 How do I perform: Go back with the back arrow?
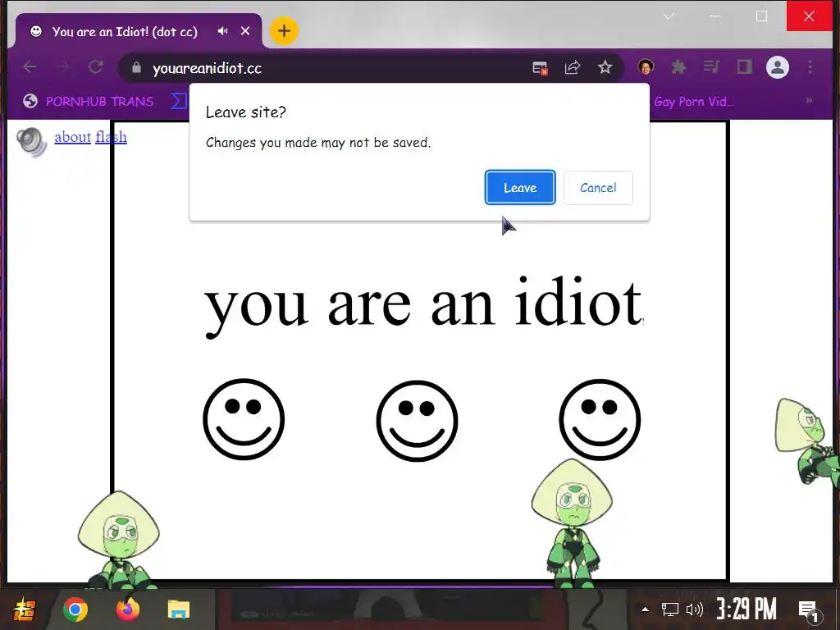(30, 67)
